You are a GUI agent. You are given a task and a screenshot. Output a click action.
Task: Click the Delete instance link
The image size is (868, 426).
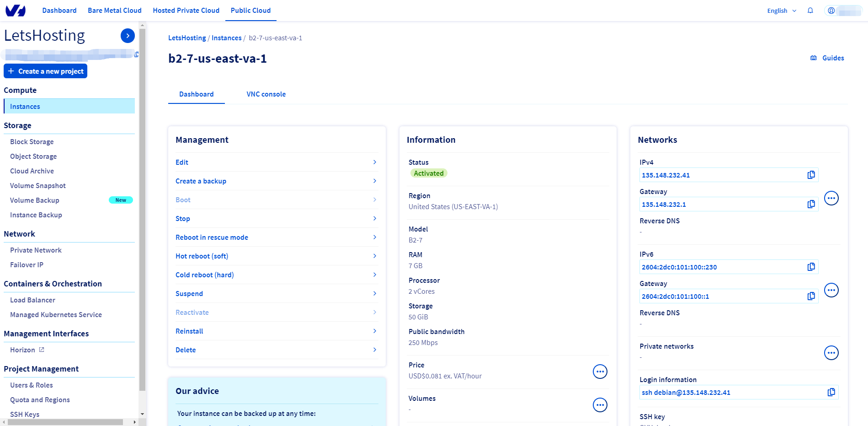(186, 350)
